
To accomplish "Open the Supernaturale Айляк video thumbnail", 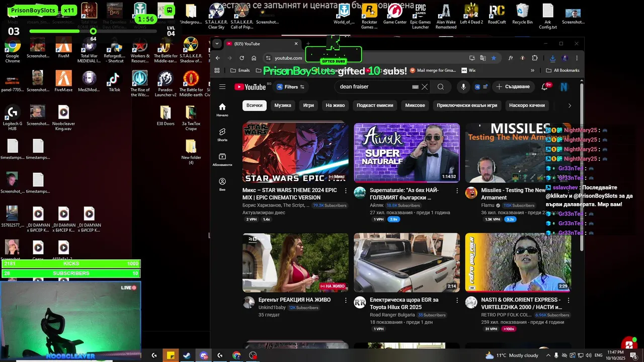I will click(x=407, y=153).
